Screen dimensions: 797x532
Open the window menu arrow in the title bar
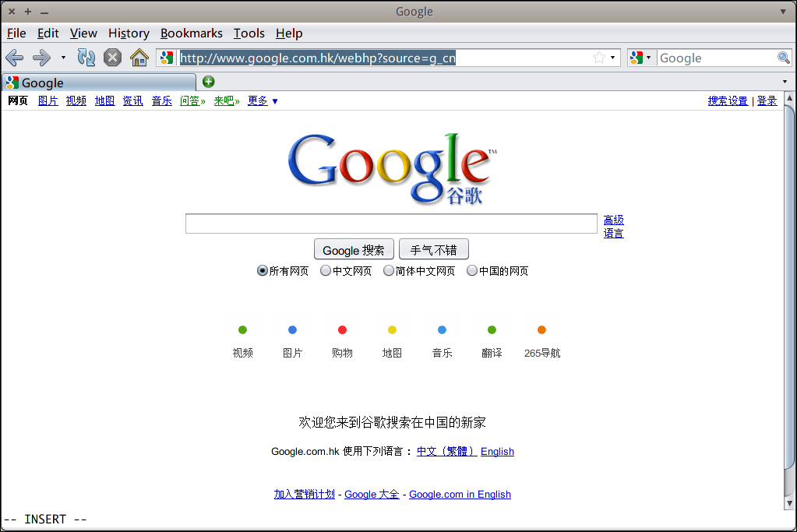coord(783,11)
